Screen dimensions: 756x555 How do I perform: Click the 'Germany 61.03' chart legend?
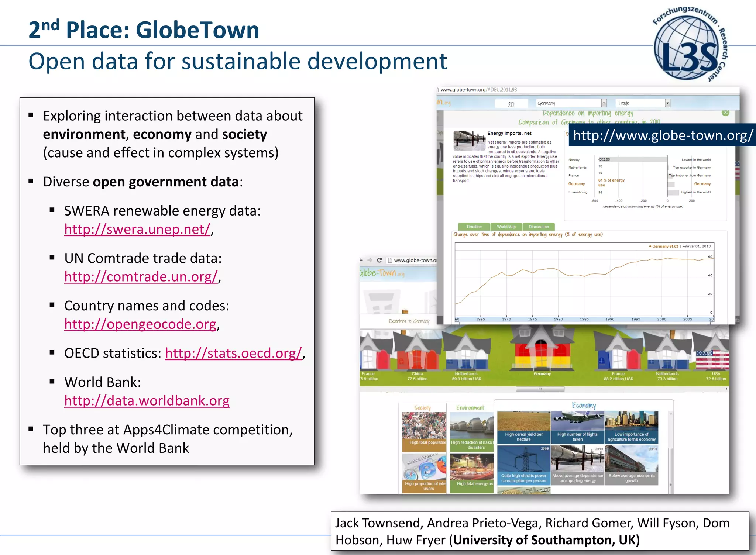(x=663, y=246)
